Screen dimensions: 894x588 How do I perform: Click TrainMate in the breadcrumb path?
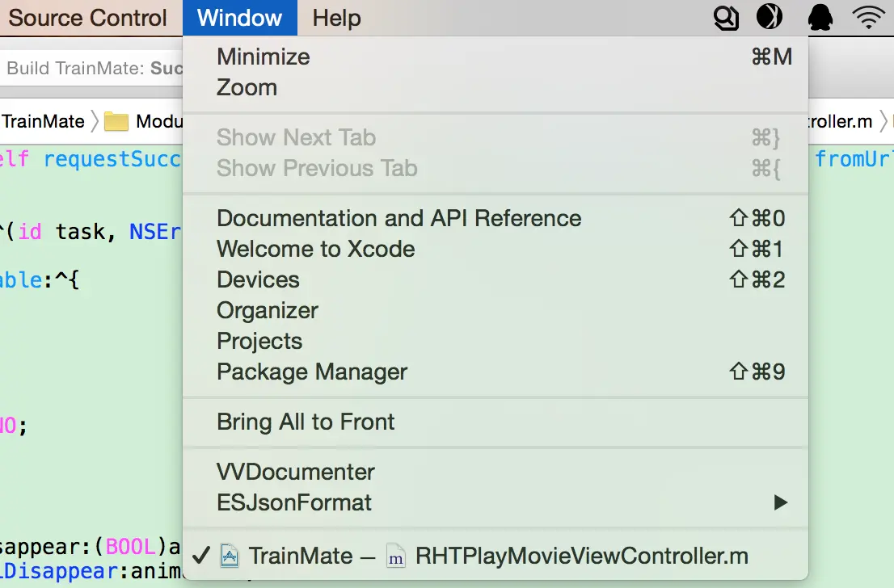tap(43, 122)
